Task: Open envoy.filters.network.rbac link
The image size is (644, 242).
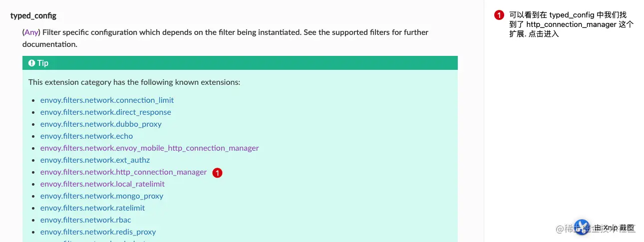Action: tap(86, 220)
